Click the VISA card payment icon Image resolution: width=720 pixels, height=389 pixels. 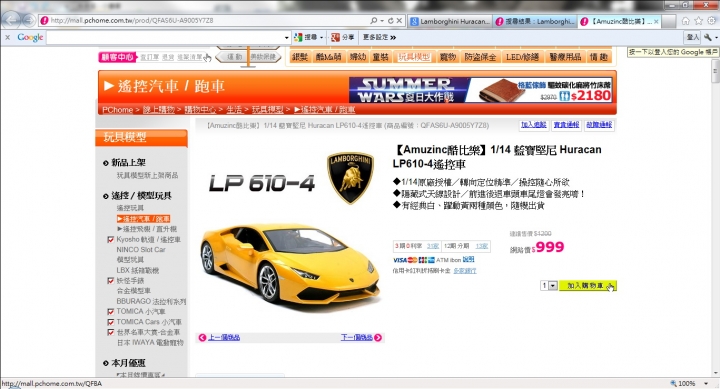pos(399,260)
